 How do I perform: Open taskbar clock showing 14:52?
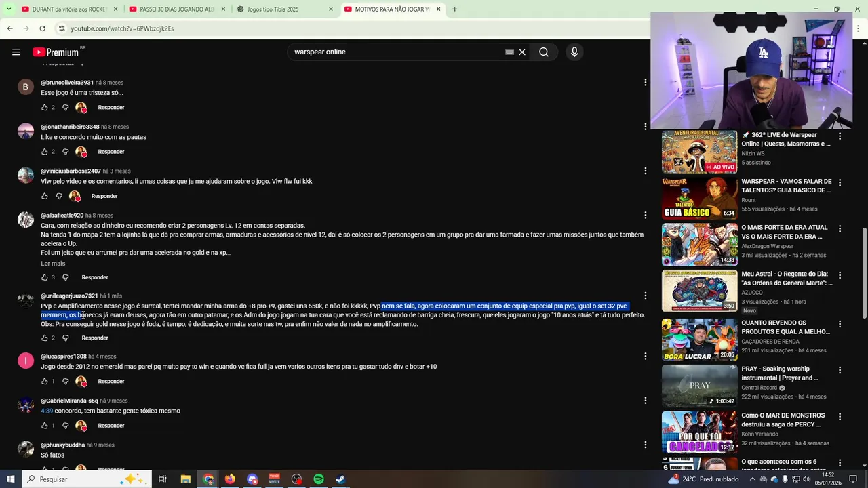(x=828, y=479)
